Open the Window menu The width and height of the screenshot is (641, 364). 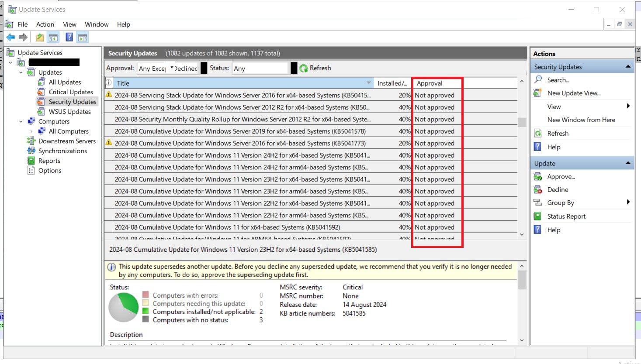97,24
